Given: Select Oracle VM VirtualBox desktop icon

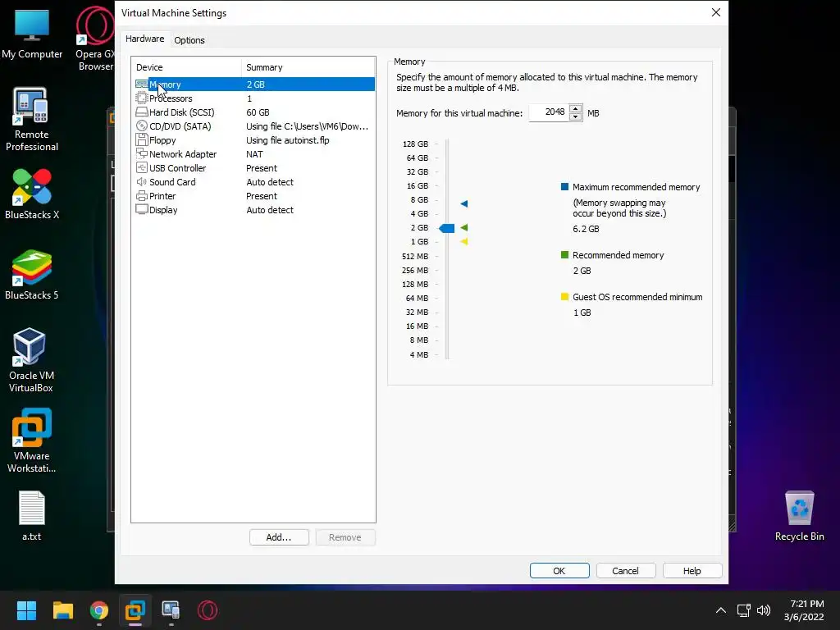Looking at the screenshot, I should pyautogui.click(x=30, y=360).
